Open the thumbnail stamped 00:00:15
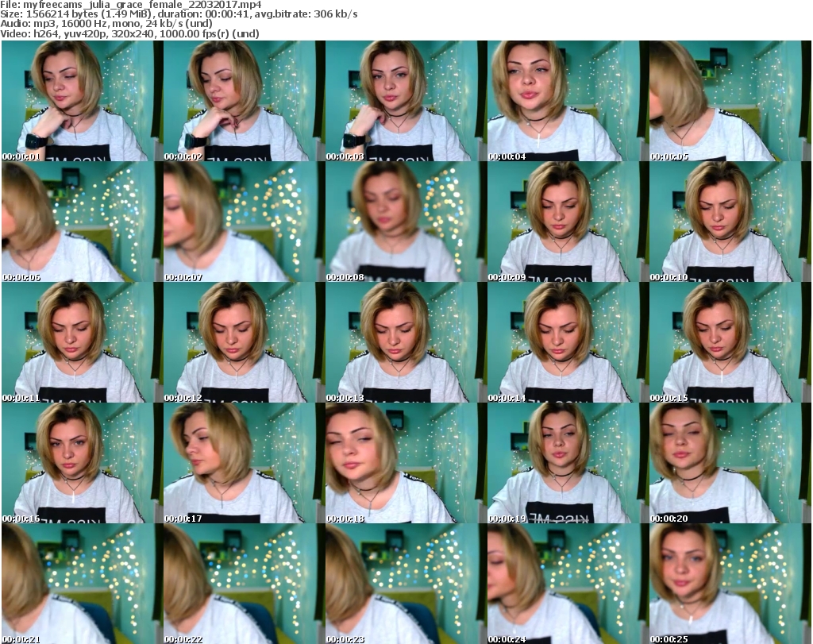The image size is (813, 644). (730, 342)
